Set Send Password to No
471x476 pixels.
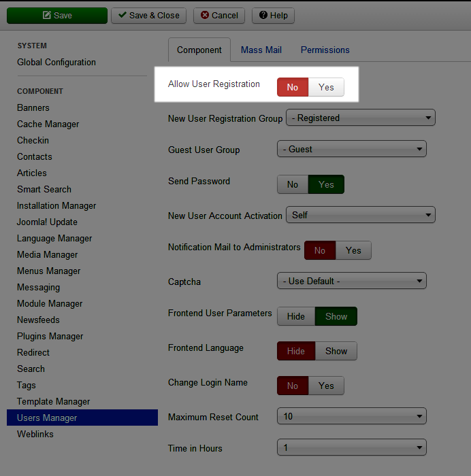(x=293, y=184)
